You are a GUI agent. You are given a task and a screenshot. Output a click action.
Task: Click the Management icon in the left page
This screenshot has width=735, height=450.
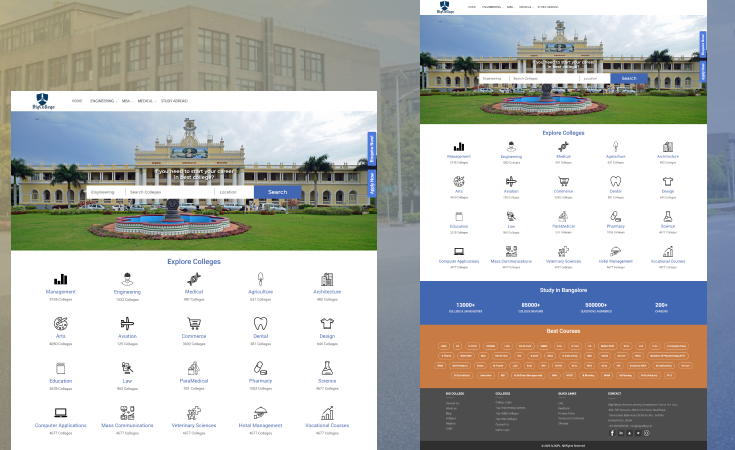click(x=61, y=280)
